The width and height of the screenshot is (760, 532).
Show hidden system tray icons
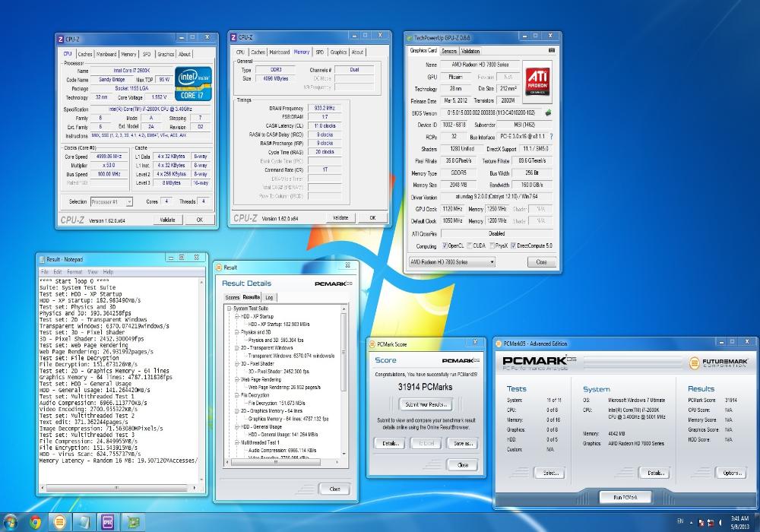(691, 523)
